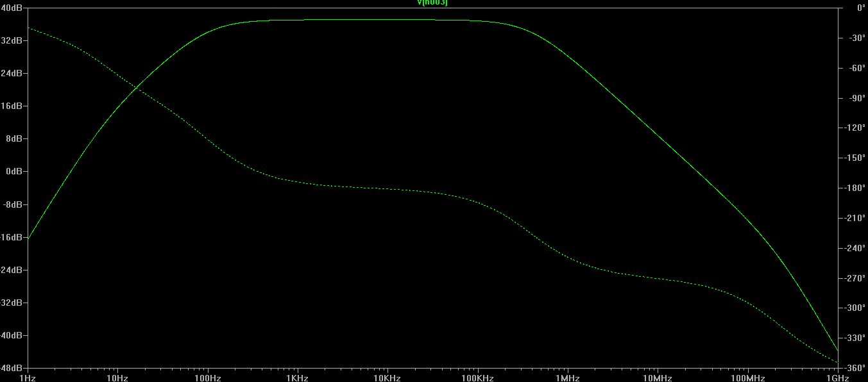This screenshot has height=382, width=868.
Task: Click the 1GHz label at axis end
Action: tap(837, 378)
